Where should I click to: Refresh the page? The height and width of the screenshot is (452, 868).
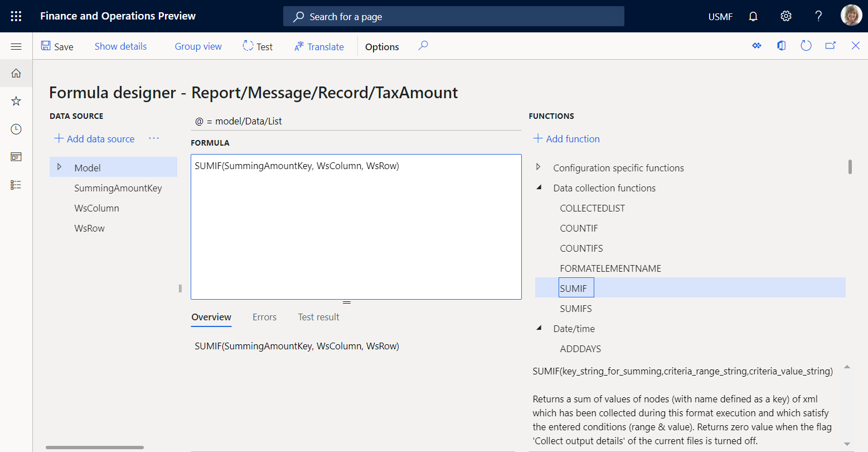tap(806, 46)
